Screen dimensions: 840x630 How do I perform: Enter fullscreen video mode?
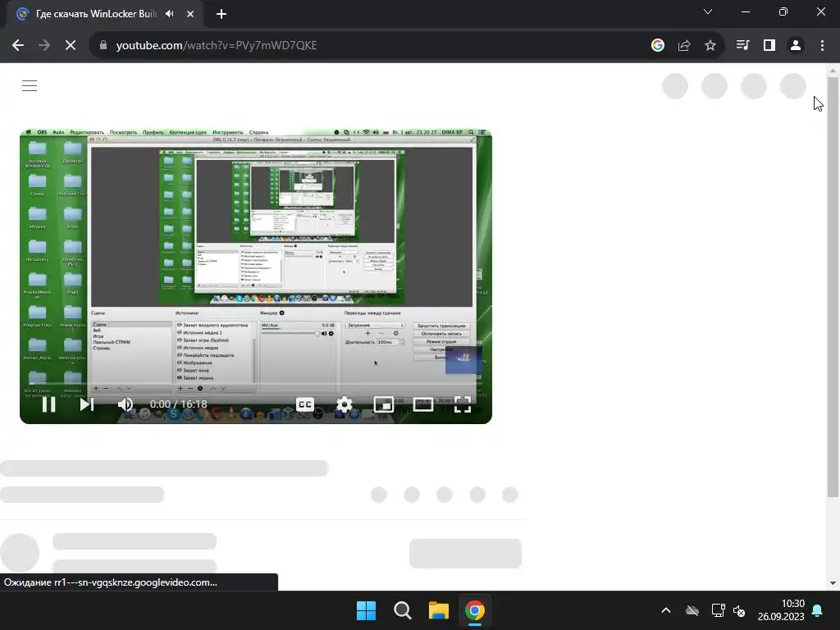point(463,404)
